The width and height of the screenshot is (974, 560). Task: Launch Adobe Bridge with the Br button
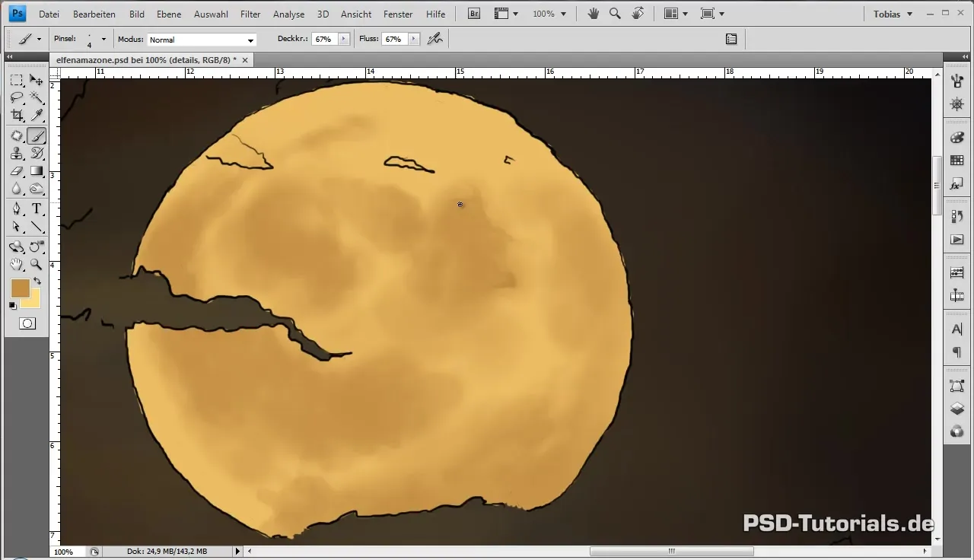click(473, 14)
